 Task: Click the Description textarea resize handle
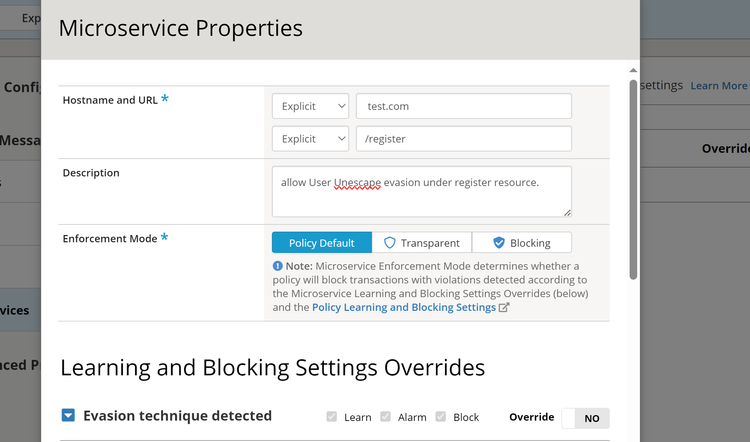click(x=567, y=212)
